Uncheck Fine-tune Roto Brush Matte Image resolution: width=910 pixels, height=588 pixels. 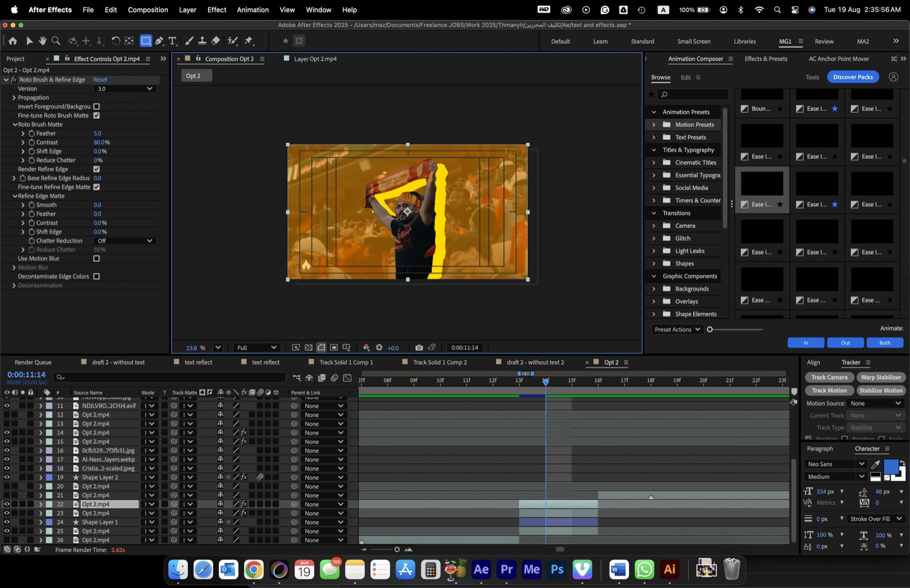pyautogui.click(x=97, y=115)
